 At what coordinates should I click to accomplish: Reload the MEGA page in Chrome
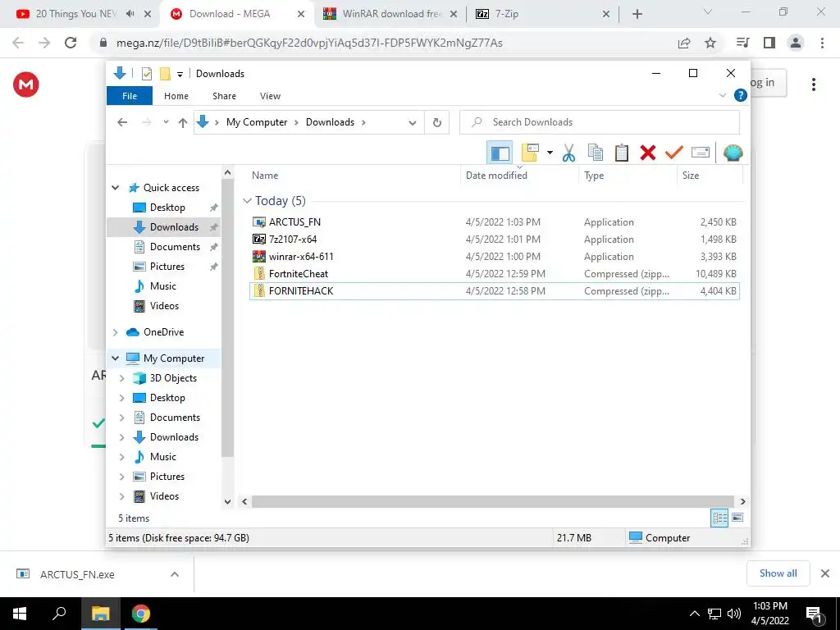[x=71, y=43]
